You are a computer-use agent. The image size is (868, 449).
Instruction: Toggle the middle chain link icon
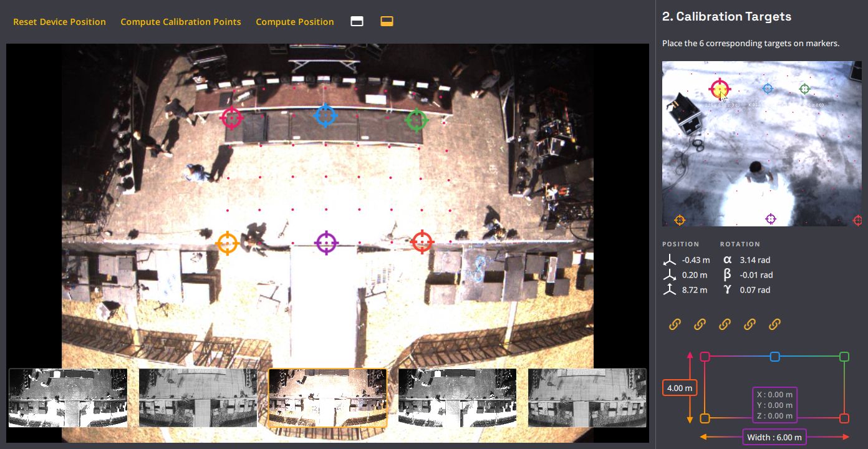tap(725, 324)
